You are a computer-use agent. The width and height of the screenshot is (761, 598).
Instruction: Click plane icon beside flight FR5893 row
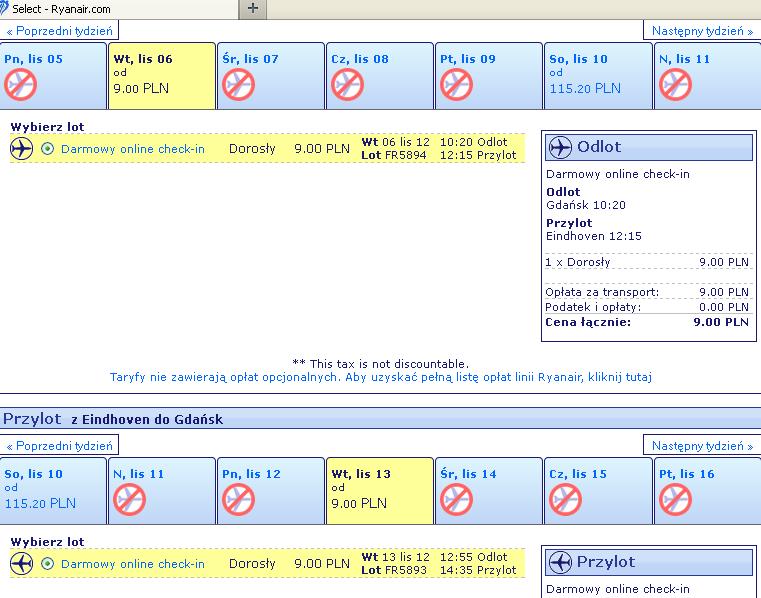(x=22, y=564)
